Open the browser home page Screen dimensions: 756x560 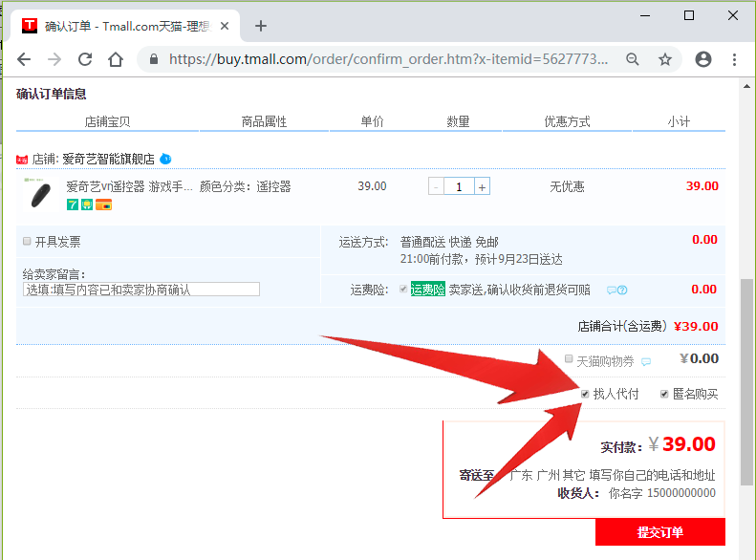click(116, 59)
